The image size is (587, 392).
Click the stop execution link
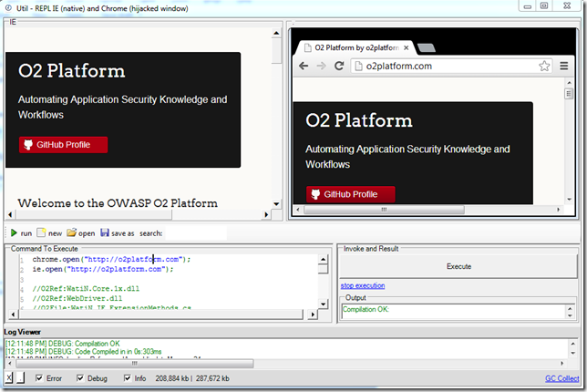[362, 285]
